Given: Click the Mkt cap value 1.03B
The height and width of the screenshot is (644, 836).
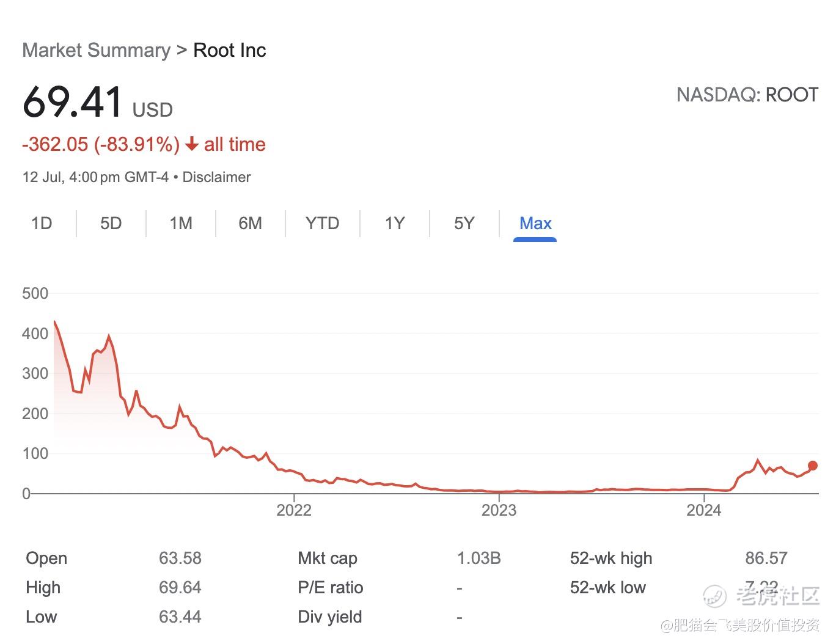Looking at the screenshot, I should (x=479, y=558).
